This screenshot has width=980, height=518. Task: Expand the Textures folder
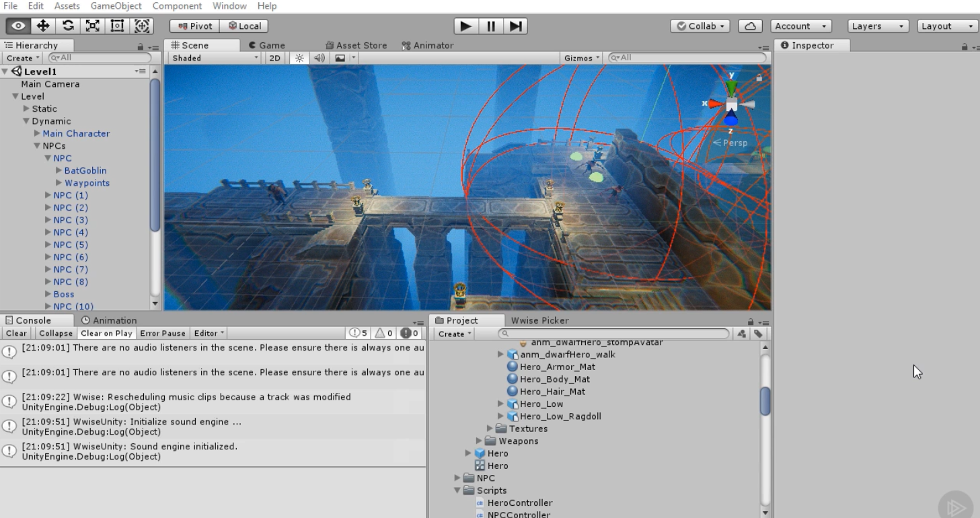coord(490,429)
